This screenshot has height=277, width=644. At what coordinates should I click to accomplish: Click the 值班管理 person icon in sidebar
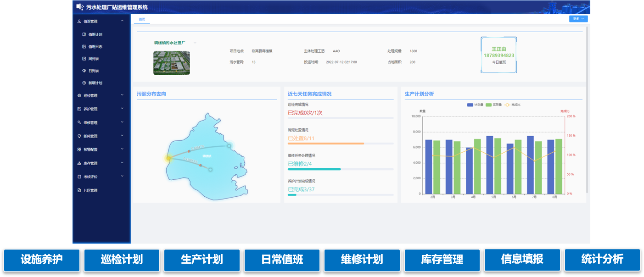[x=79, y=21]
